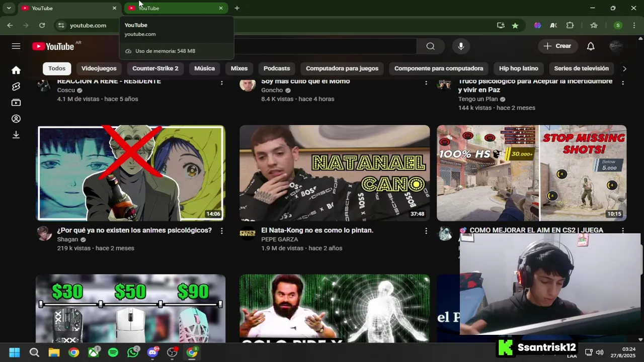Screen dimensions: 644x362
Task: Select the Hip hop latino chip
Action: pyautogui.click(x=519, y=68)
